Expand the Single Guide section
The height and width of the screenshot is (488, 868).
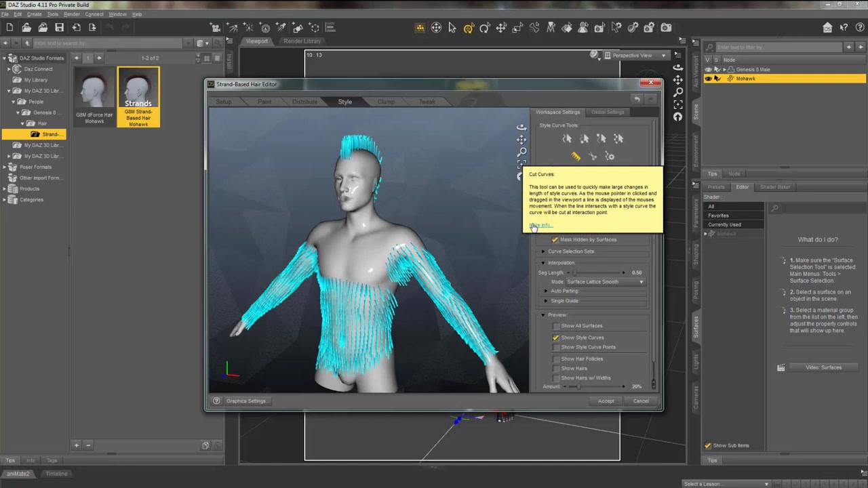pos(546,301)
